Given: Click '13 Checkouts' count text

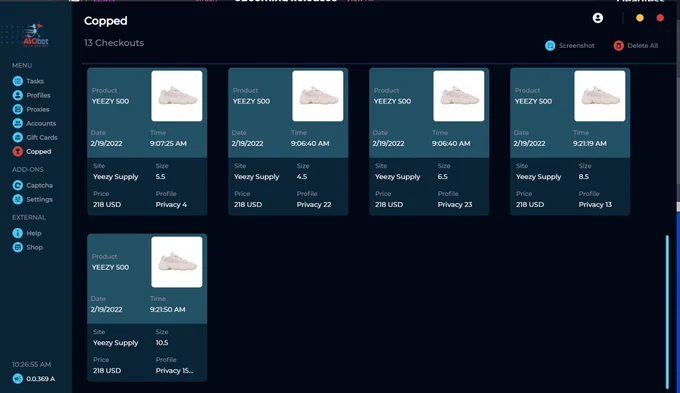Looking at the screenshot, I should pyautogui.click(x=114, y=43).
